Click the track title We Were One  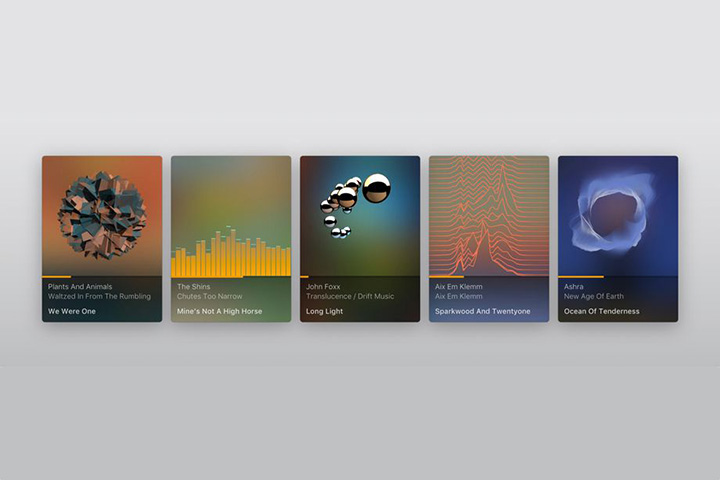pyautogui.click(x=72, y=311)
